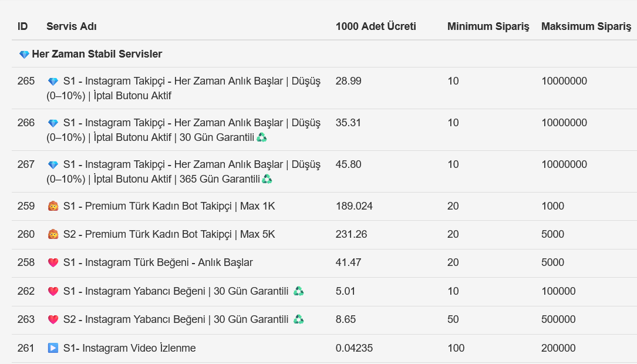Click the 'Minimum Sipariş' column header
The height and width of the screenshot is (364, 637).
coord(488,26)
